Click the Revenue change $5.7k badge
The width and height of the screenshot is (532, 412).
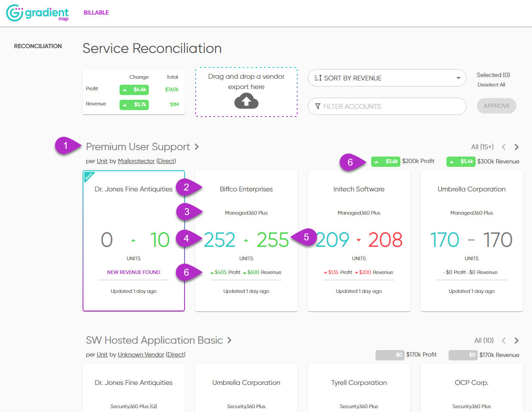pyautogui.click(x=134, y=105)
